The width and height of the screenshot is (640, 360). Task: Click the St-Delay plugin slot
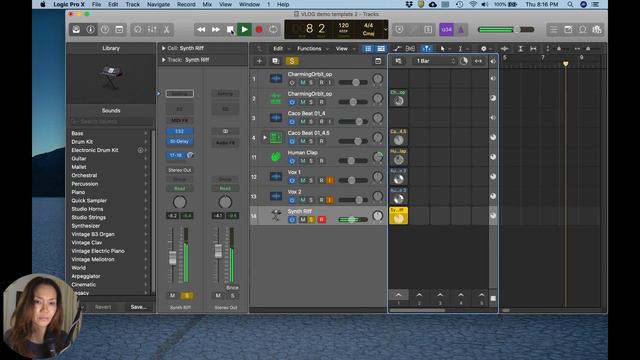tap(179, 141)
